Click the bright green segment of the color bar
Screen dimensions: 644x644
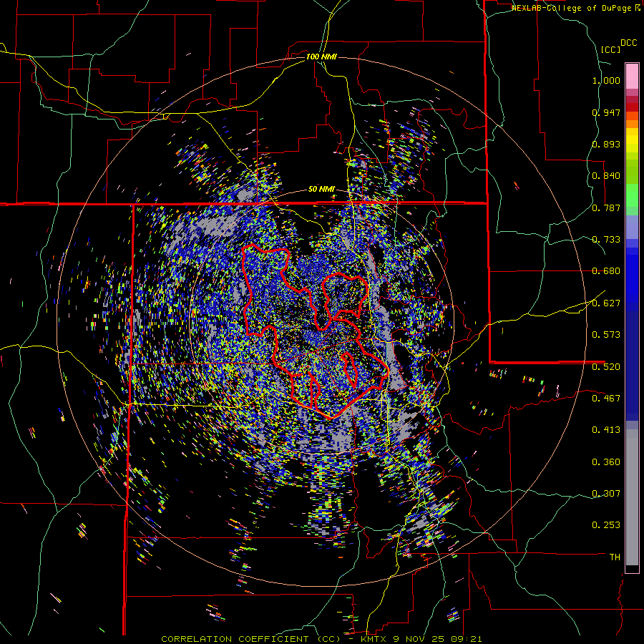[x=632, y=195]
